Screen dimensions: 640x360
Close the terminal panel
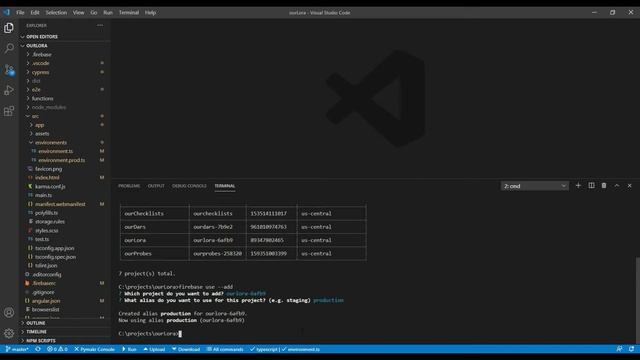[629, 186]
